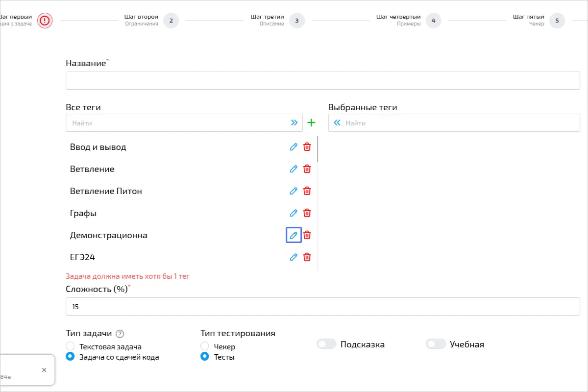588x392 pixels.
Task: Delete the ЕГЭ24 tag
Action: click(307, 257)
